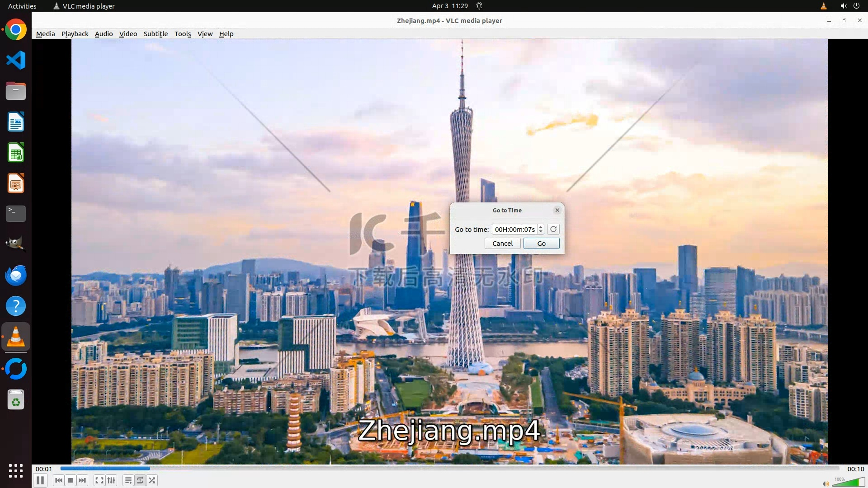The width and height of the screenshot is (868, 488).
Task: Jump to next media in playlist
Action: pos(82,480)
